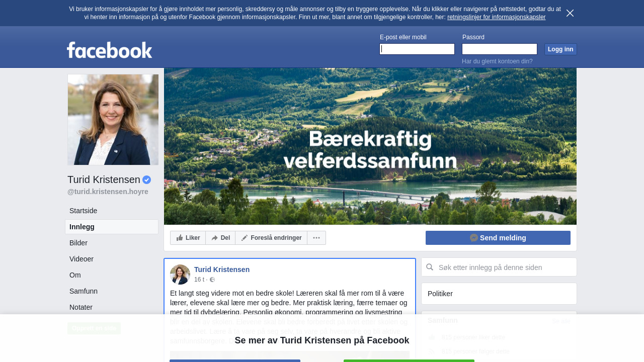Click the Logg inn button
The image size is (644, 362).
coord(560,49)
